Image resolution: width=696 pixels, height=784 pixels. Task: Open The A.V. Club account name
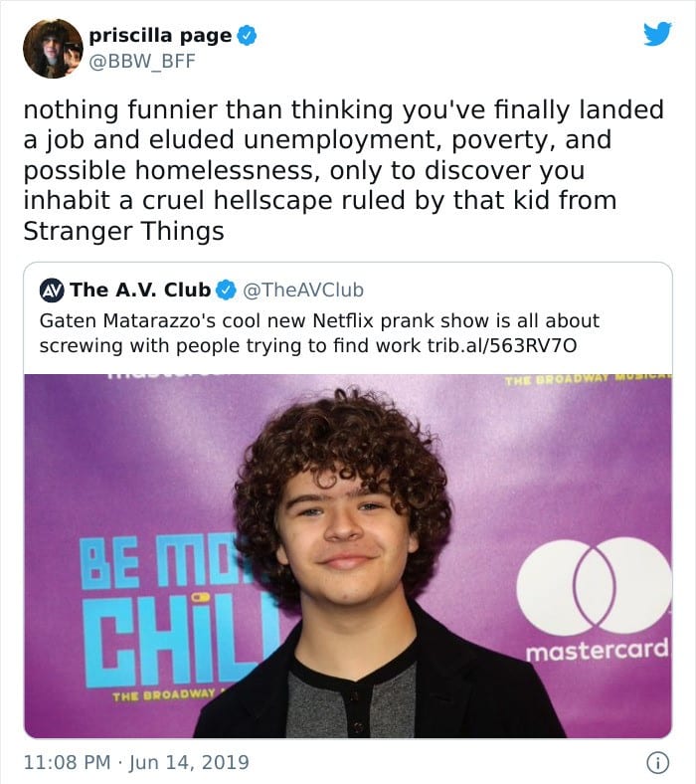pos(140,290)
